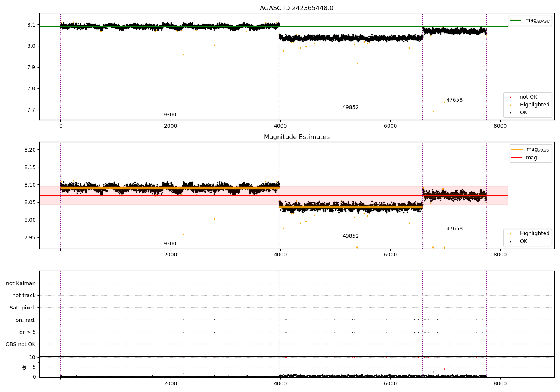Viewport: 560px width, 392px height.
Task: Click the '8.05' y-axis tick of middle plot
Action: [x=30, y=202]
